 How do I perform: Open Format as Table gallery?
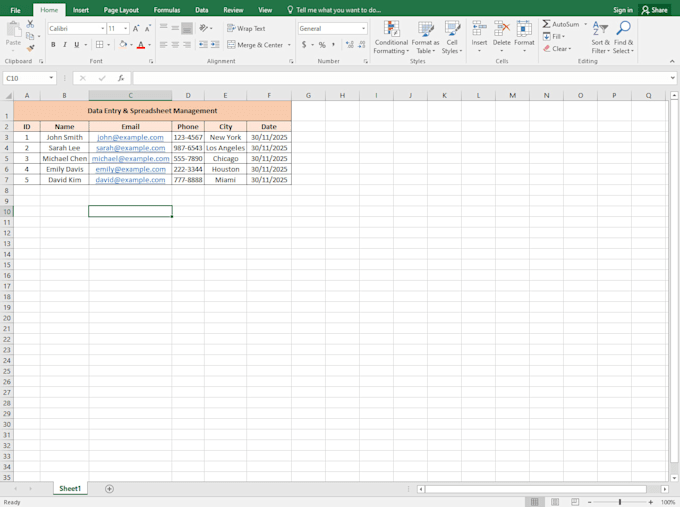425,37
